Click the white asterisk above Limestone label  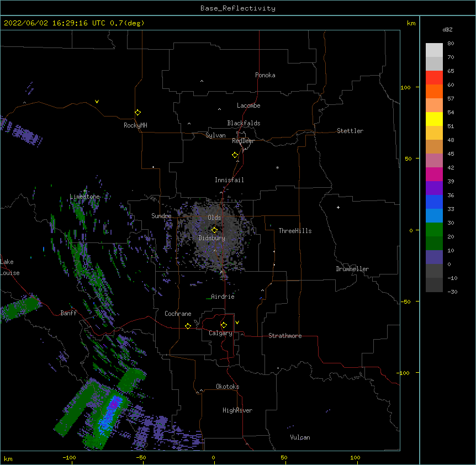coord(85,191)
